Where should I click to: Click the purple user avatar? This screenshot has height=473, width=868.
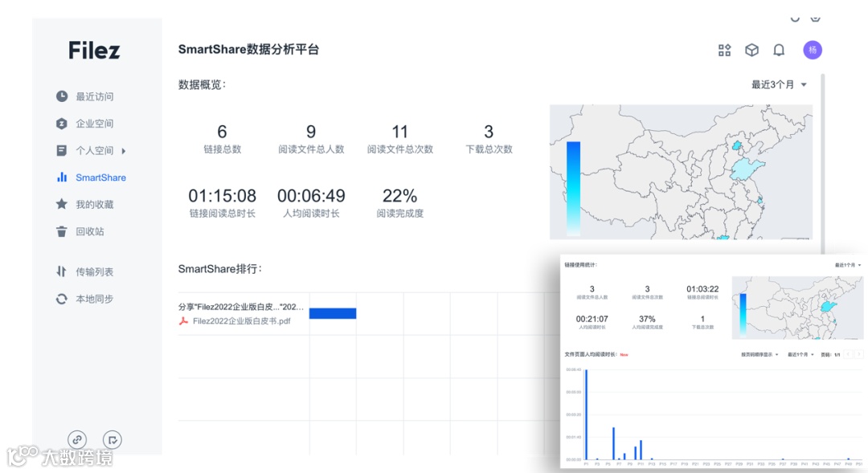point(813,51)
